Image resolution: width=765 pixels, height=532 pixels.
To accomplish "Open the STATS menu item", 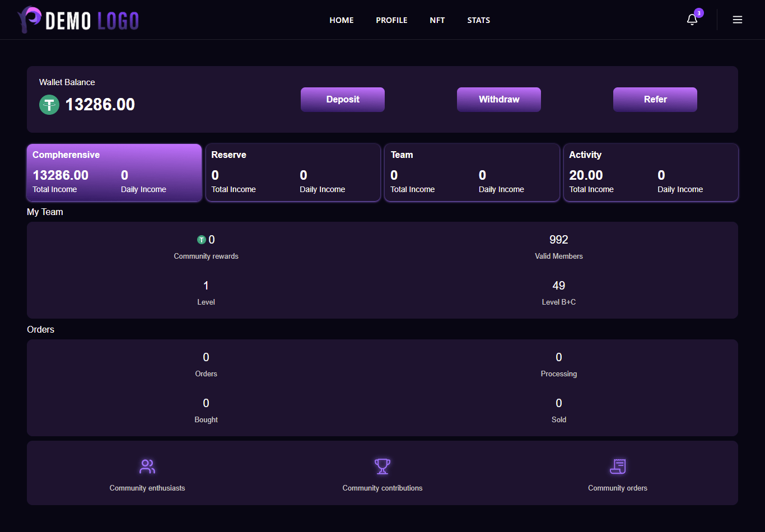I will (x=479, y=20).
